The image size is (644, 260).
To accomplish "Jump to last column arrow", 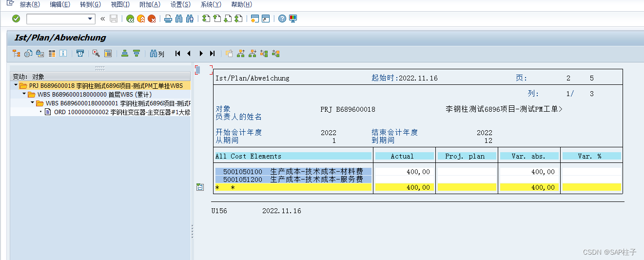I will (x=212, y=54).
